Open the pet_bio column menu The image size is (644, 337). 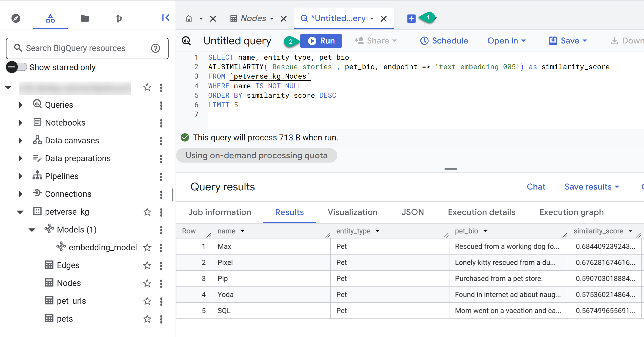485,231
